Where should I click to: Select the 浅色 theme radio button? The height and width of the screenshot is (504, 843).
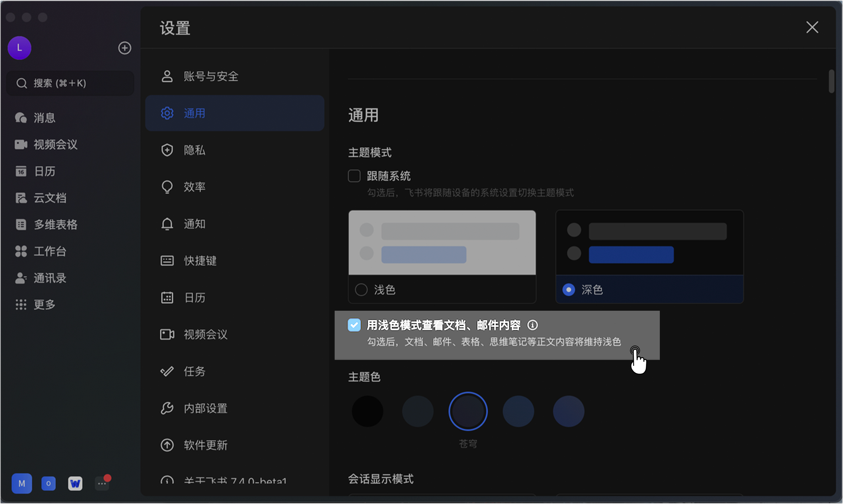[x=361, y=290]
